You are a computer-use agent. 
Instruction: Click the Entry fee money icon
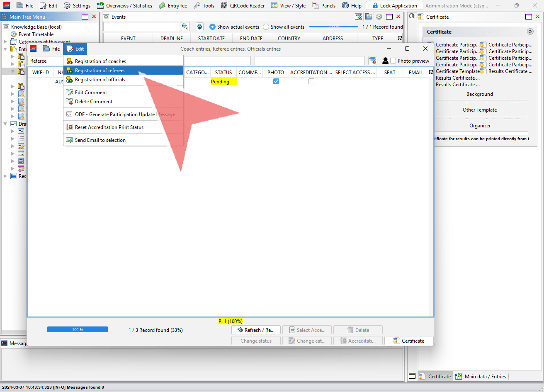coord(163,5)
